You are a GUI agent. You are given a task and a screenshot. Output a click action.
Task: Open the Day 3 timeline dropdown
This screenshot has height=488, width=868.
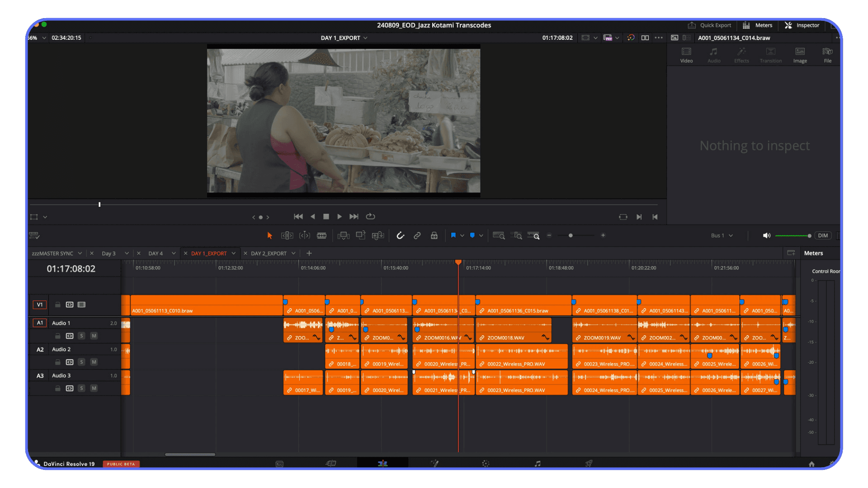pos(127,253)
